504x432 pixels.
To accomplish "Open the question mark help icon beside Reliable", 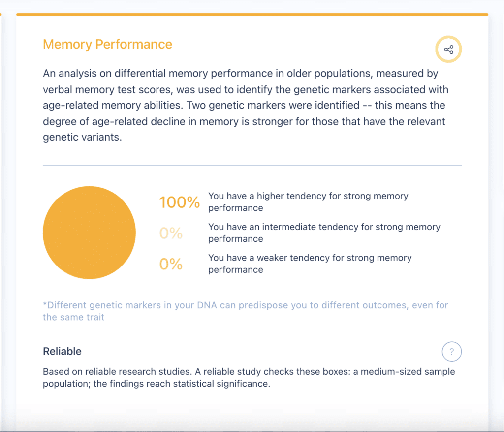I will coord(452,352).
